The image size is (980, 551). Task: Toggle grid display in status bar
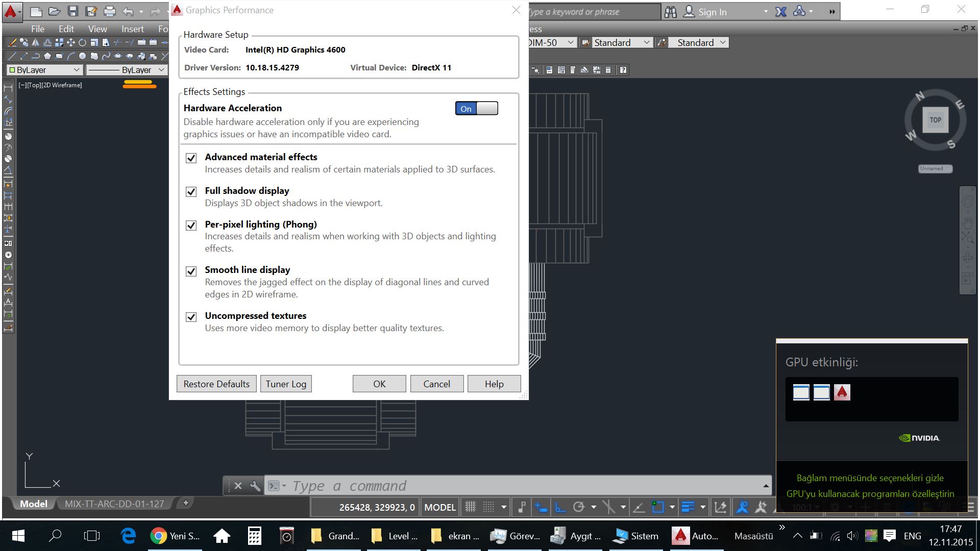coord(470,507)
